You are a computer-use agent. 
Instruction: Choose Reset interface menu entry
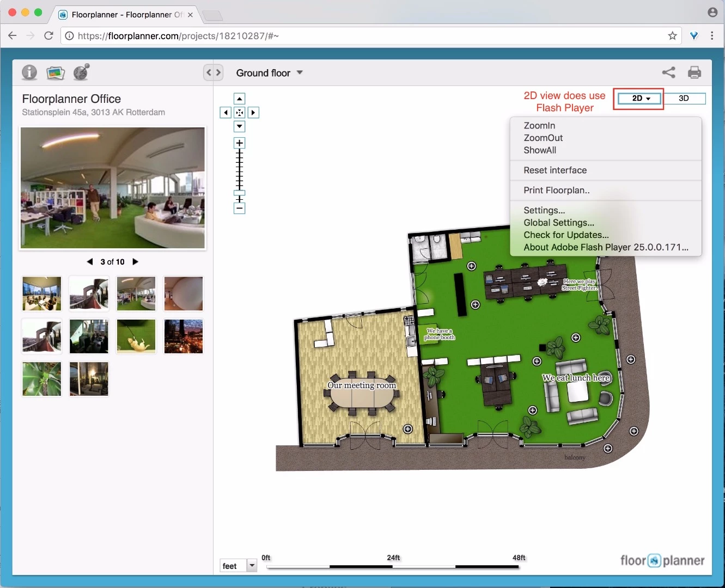[x=606, y=170]
